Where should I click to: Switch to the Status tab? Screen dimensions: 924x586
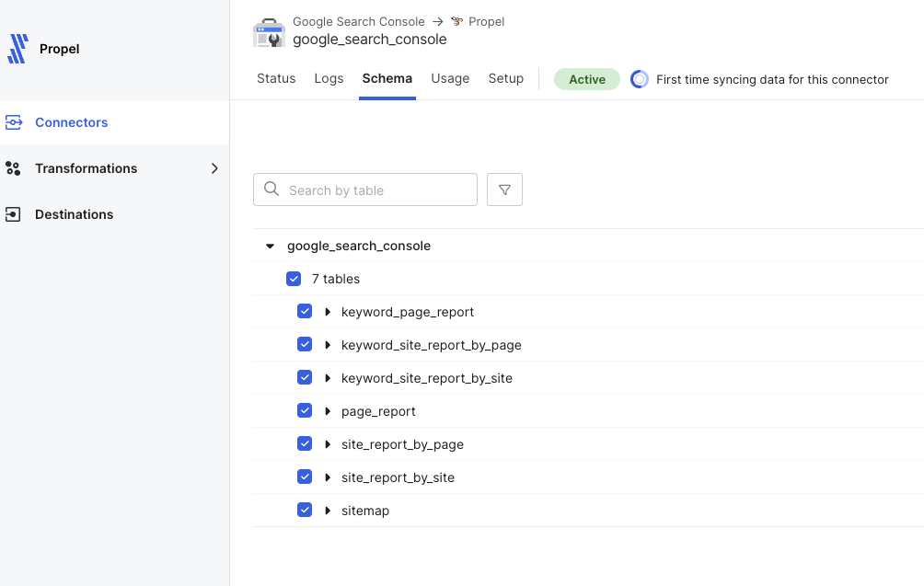point(276,78)
